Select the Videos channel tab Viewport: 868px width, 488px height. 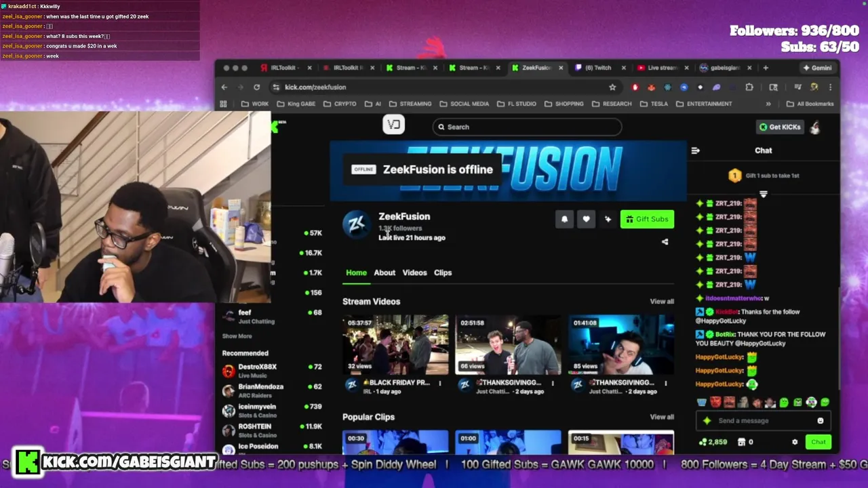(x=414, y=272)
